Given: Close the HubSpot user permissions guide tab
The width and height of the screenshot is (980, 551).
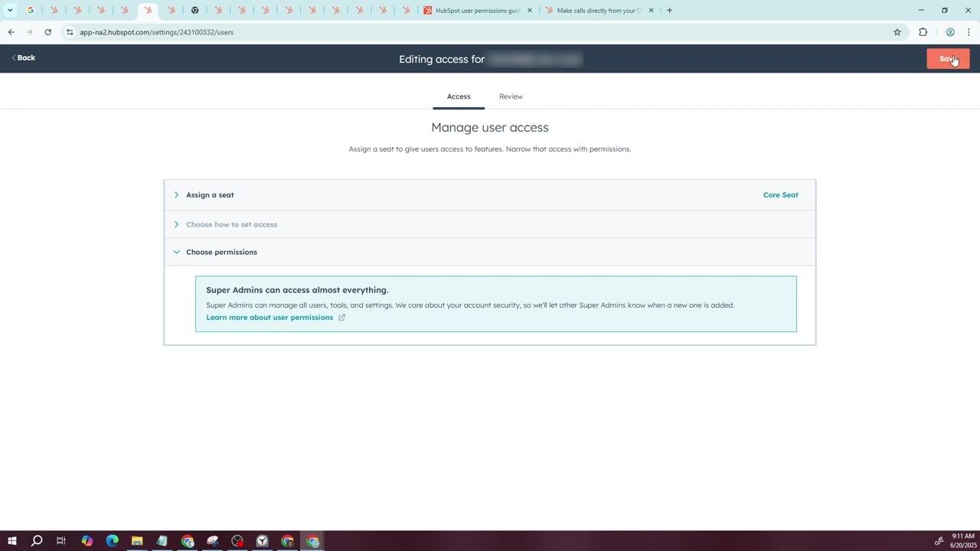Looking at the screenshot, I should click(x=529, y=11).
